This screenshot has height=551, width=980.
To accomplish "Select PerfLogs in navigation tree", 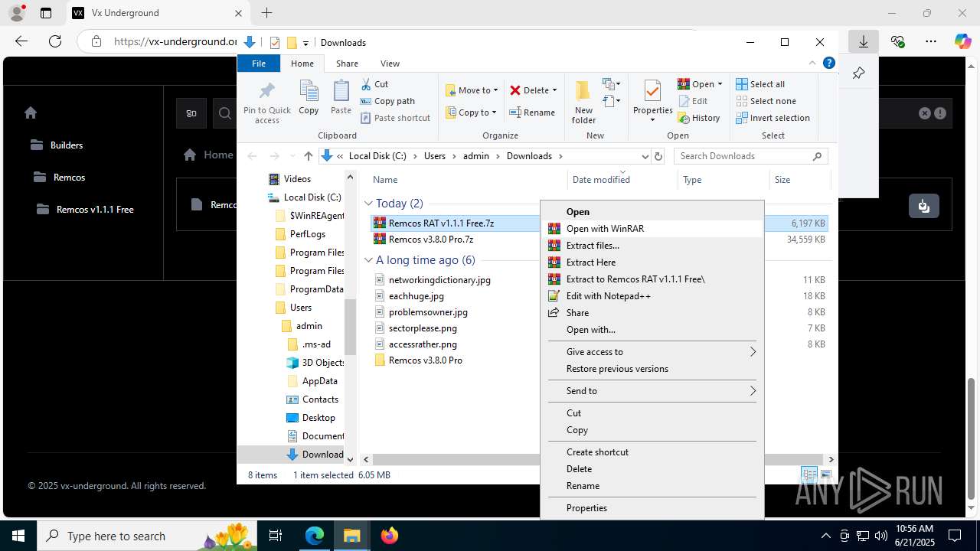I will [307, 234].
